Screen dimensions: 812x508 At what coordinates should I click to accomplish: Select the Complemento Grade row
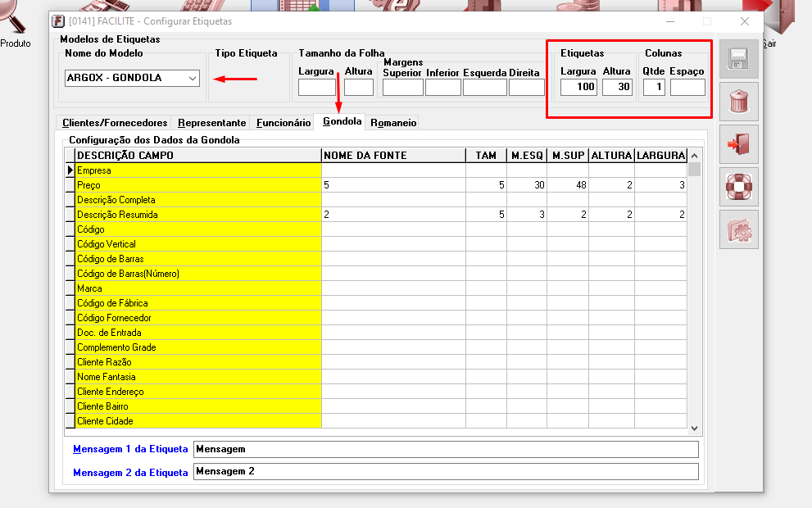pos(376,347)
